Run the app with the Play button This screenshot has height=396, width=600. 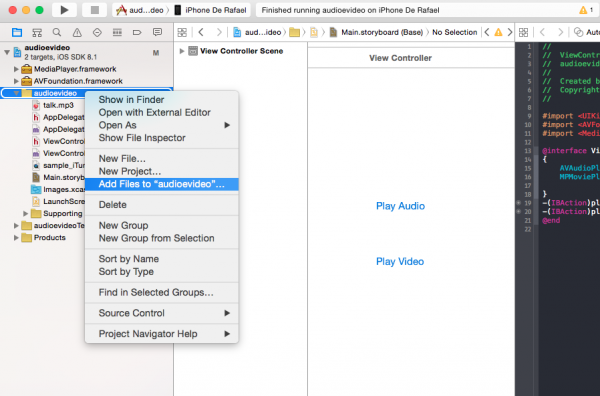64,10
